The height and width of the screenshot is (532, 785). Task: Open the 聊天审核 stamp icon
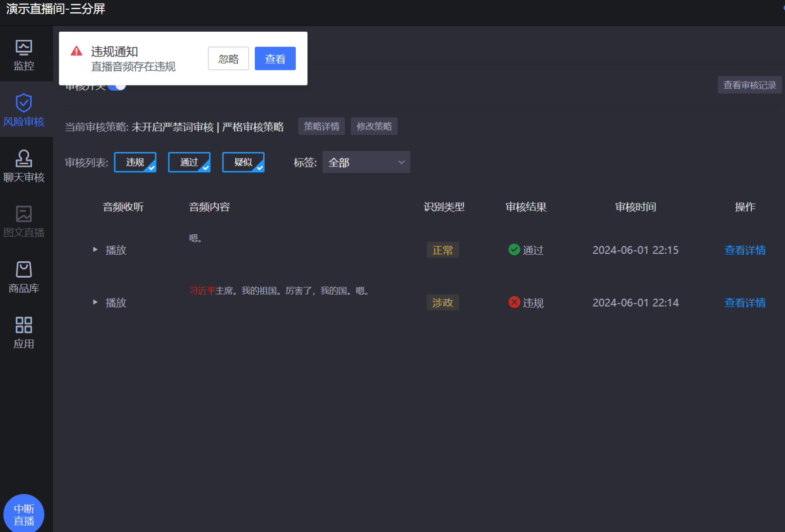point(24,159)
